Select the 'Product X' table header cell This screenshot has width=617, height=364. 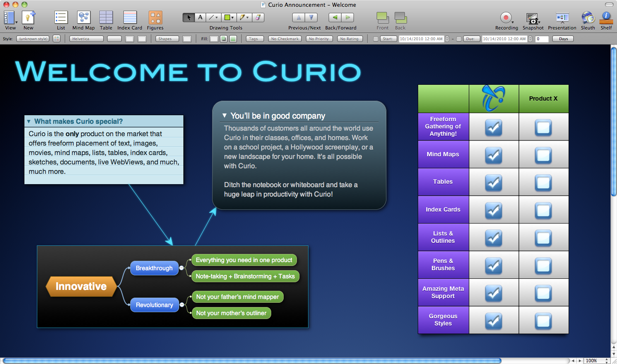click(x=543, y=98)
